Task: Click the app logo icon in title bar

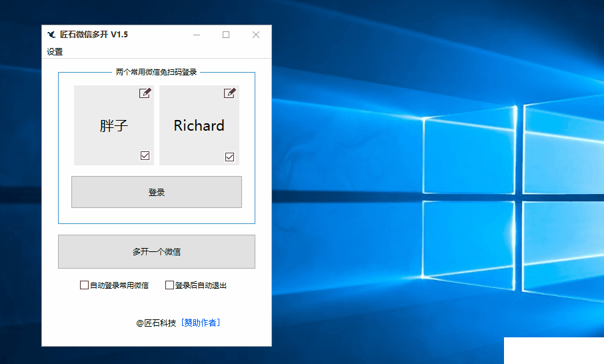Action: click(51, 35)
